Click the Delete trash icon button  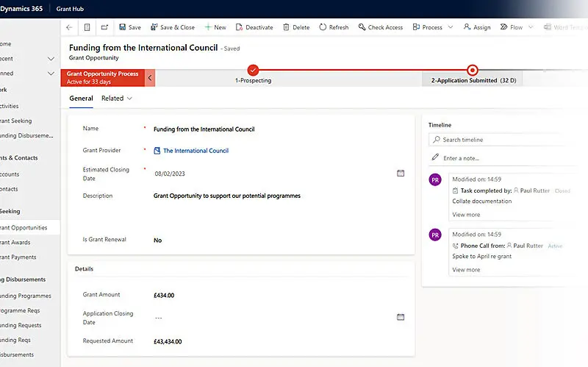[x=295, y=27]
